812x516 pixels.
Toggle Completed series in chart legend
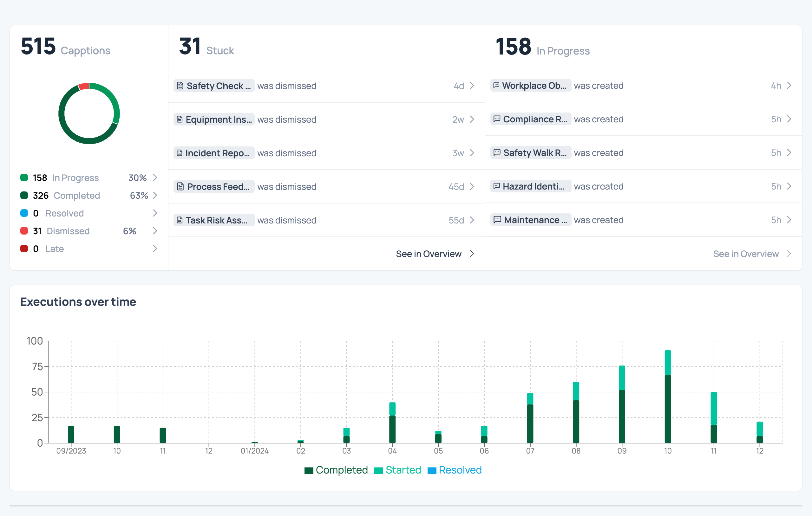(x=336, y=470)
